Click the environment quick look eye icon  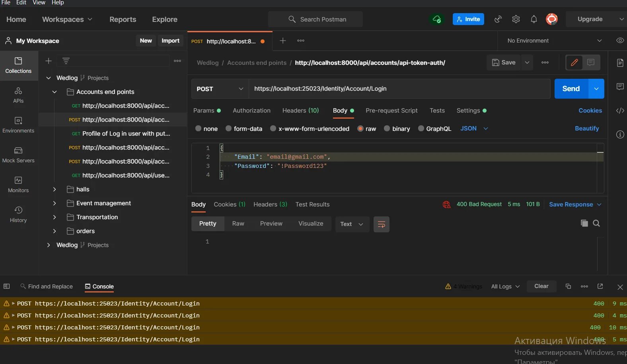pyautogui.click(x=620, y=41)
